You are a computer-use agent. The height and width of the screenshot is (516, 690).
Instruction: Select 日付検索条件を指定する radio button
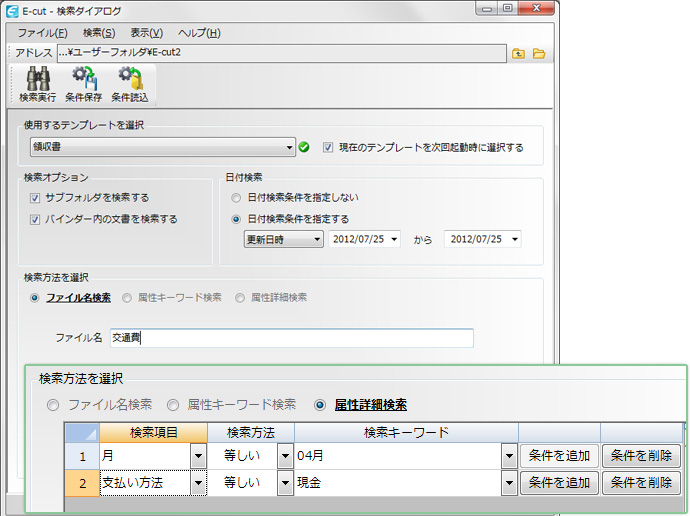[236, 219]
